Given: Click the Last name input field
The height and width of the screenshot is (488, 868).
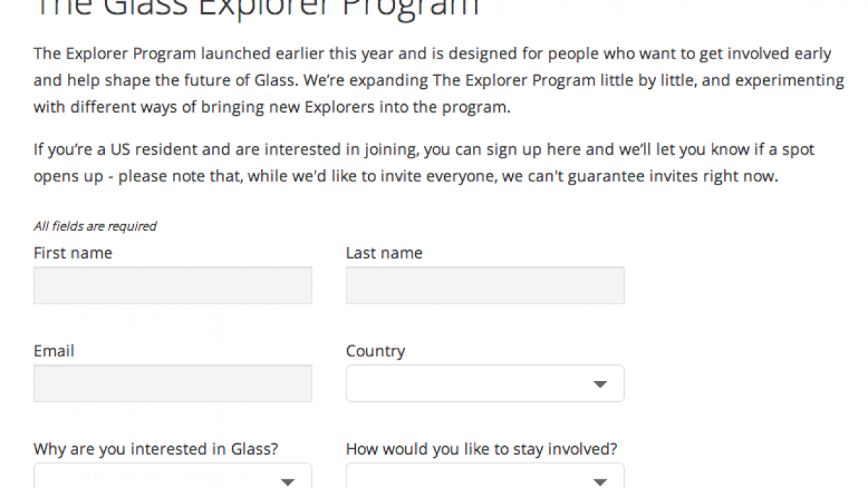Looking at the screenshot, I should point(485,285).
